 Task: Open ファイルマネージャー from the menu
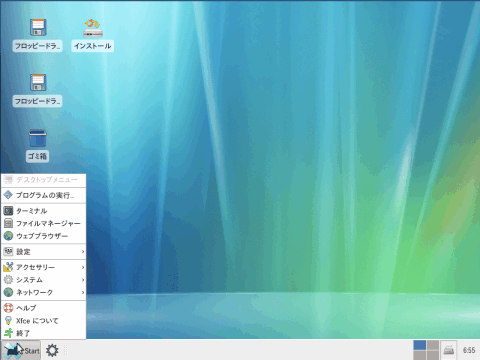(44, 223)
